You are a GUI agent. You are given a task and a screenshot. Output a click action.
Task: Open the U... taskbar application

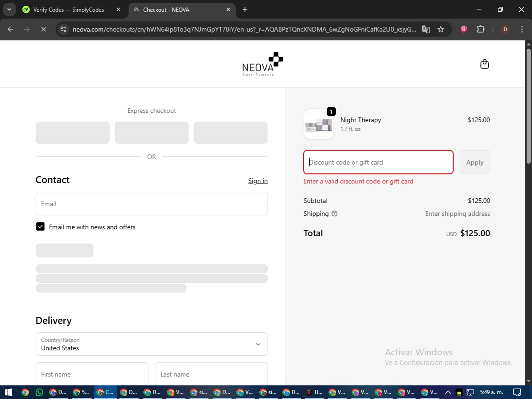315,392
